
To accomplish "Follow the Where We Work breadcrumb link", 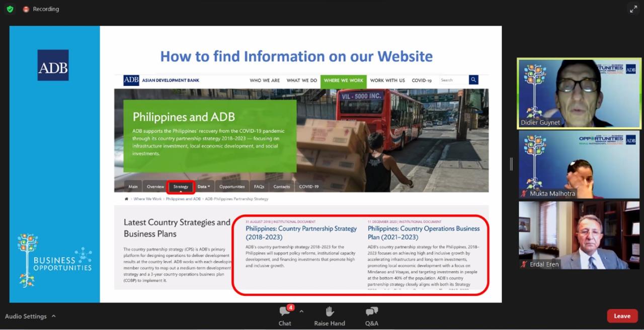I will pyautogui.click(x=148, y=199).
